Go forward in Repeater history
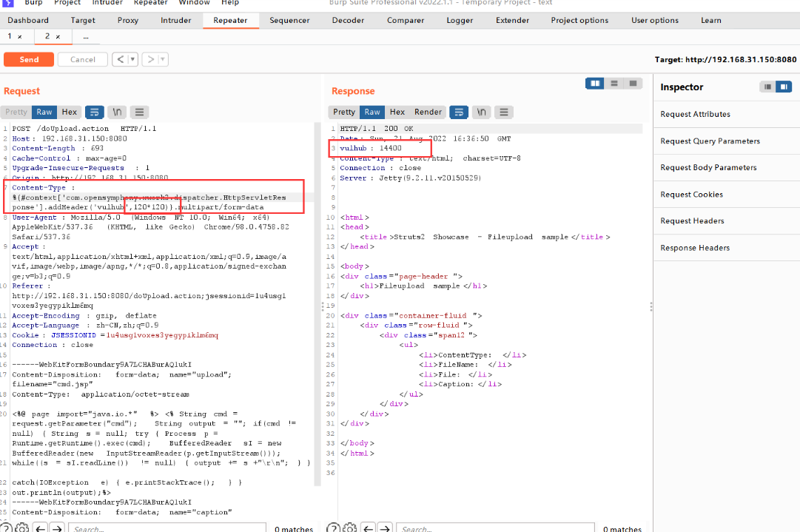The width and height of the screenshot is (800, 532). (x=150, y=59)
